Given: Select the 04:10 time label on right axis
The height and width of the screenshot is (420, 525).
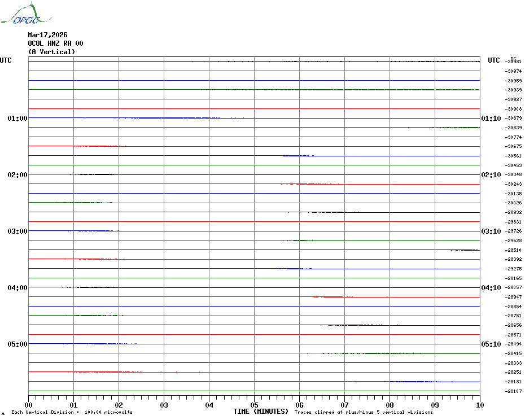Looking at the screenshot, I should 491,288.
